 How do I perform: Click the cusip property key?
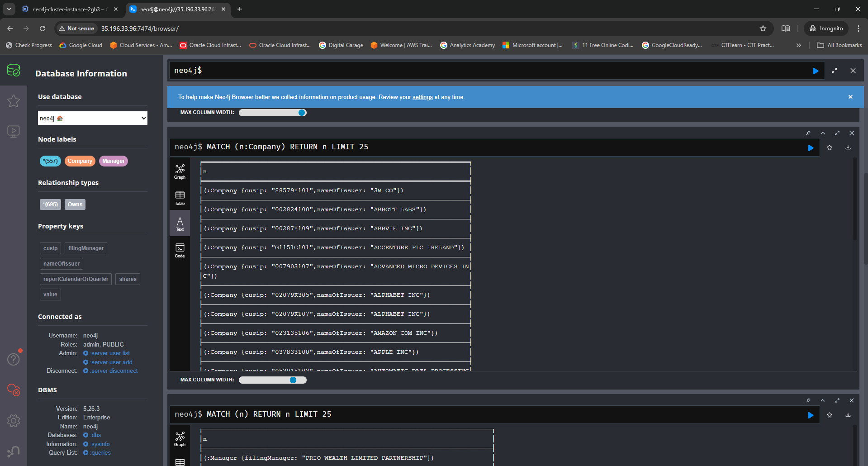[51, 248]
